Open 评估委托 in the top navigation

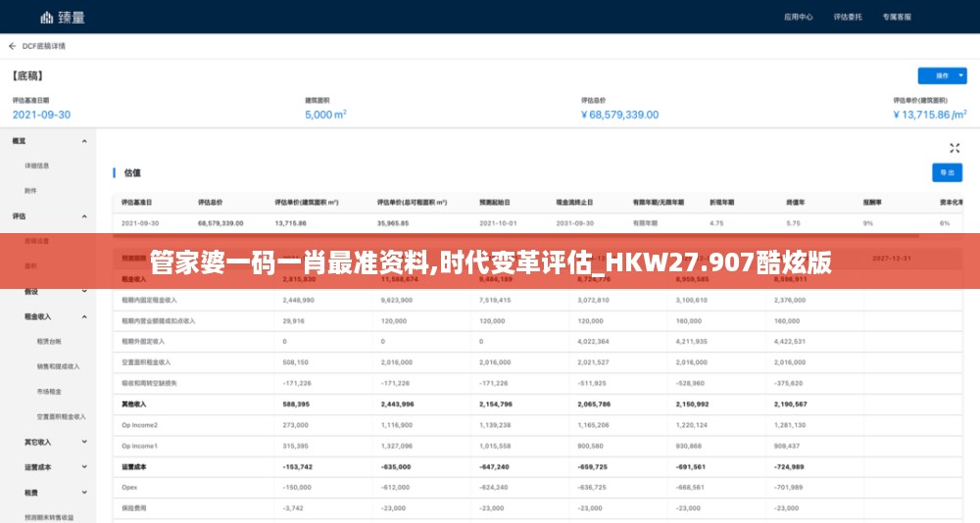pos(847,17)
